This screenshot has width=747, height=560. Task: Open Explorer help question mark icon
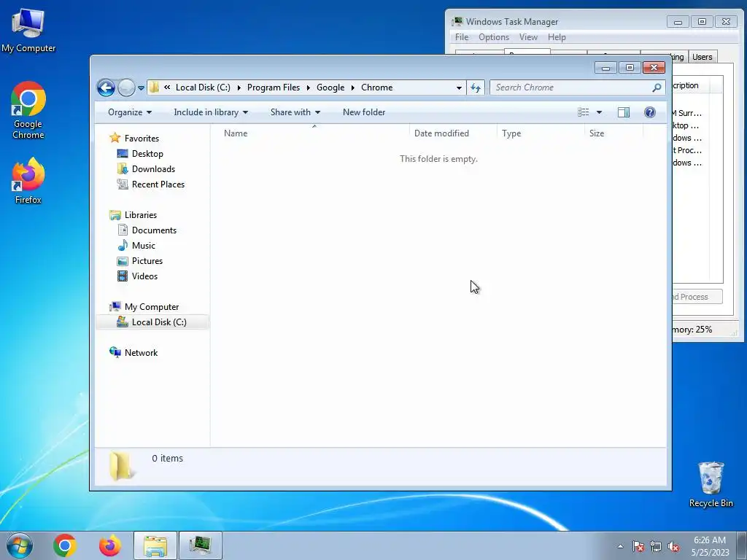(x=650, y=112)
